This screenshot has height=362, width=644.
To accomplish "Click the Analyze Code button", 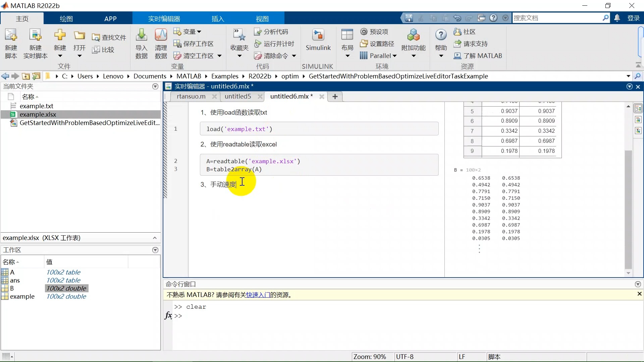I will [x=271, y=32].
